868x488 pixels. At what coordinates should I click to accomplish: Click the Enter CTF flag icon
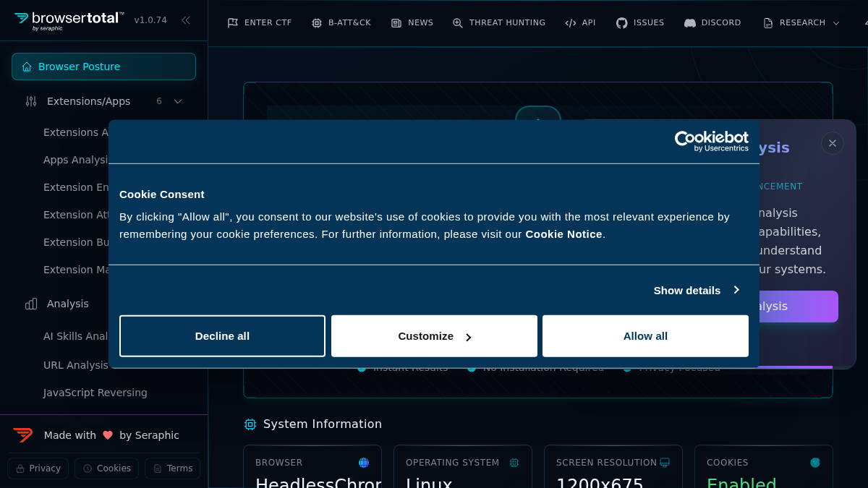[x=233, y=23]
